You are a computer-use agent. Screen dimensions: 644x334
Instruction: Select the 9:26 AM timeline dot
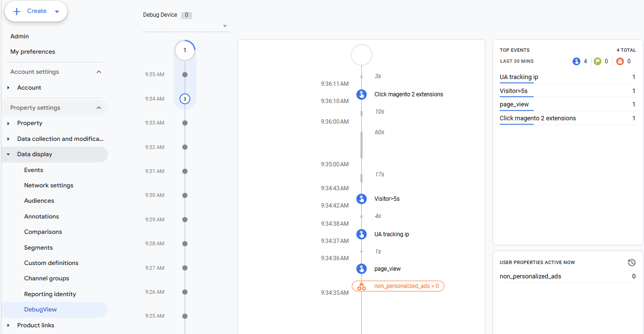tap(185, 292)
